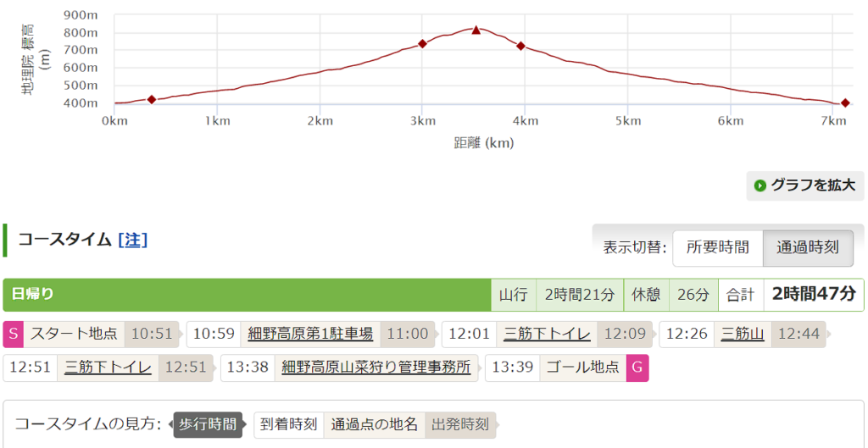The width and height of the screenshot is (868, 448).
Task: Click the pink G goal badge
Action: (637, 368)
